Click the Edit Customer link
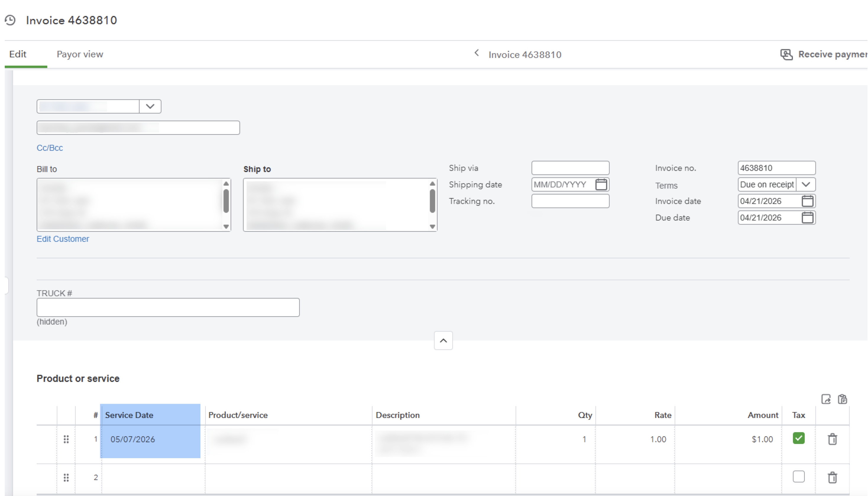868x496 pixels. click(63, 239)
